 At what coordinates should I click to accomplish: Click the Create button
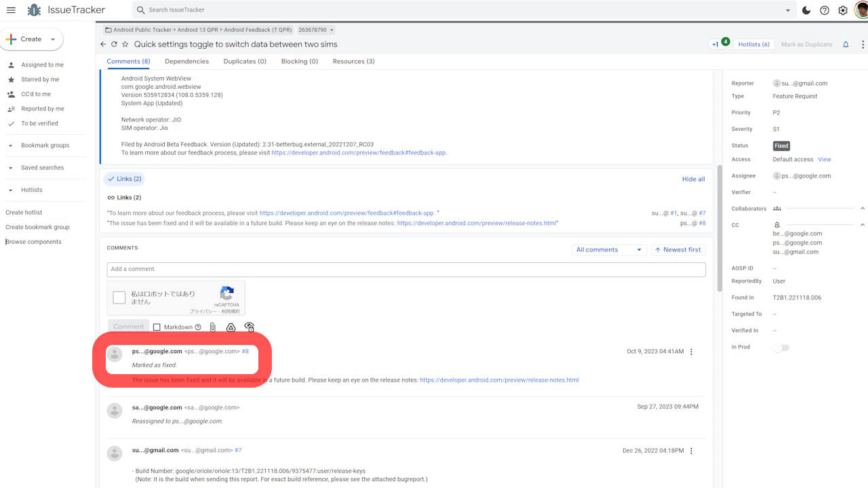[31, 39]
